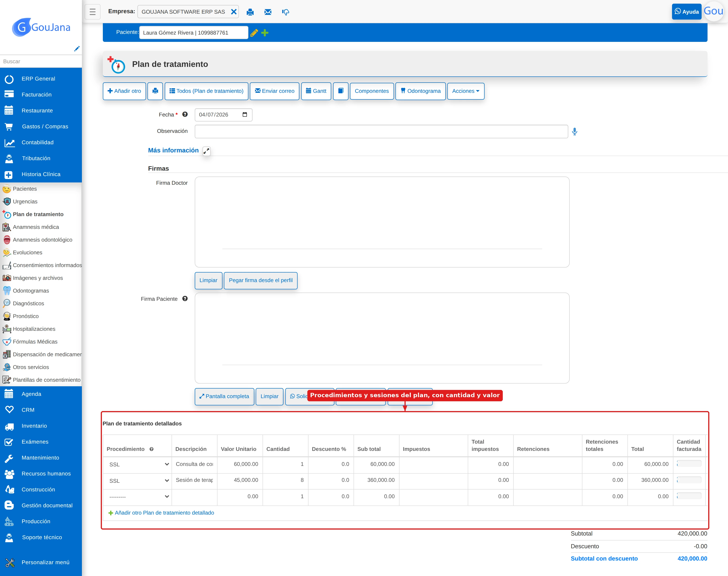Clear the Empresa selection with the X
The height and width of the screenshot is (576, 728).
233,12
